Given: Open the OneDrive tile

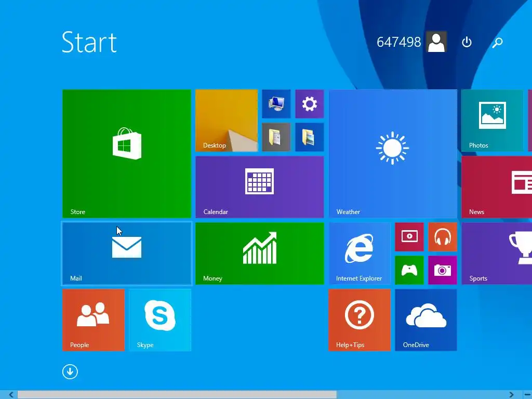Looking at the screenshot, I should (x=426, y=320).
